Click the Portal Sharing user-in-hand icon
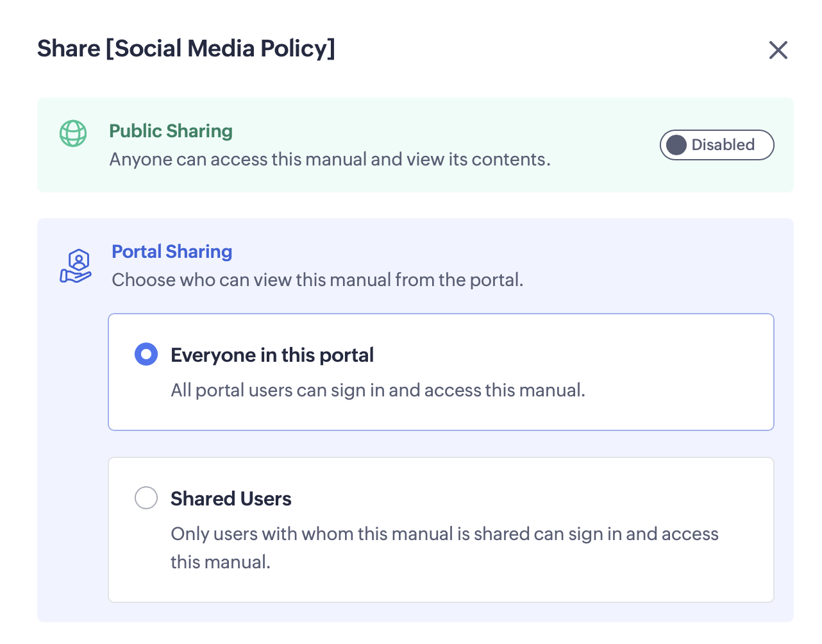The width and height of the screenshot is (822, 644). (76, 266)
